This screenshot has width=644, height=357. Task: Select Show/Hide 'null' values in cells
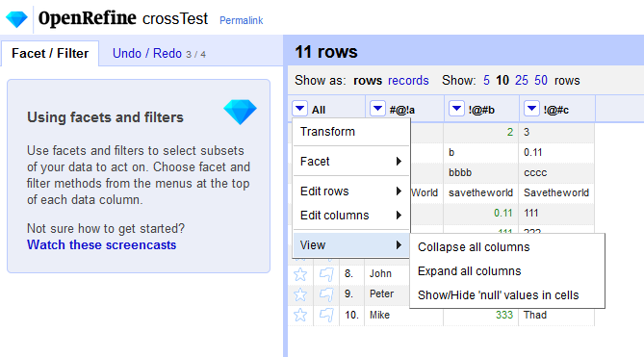[x=506, y=295]
